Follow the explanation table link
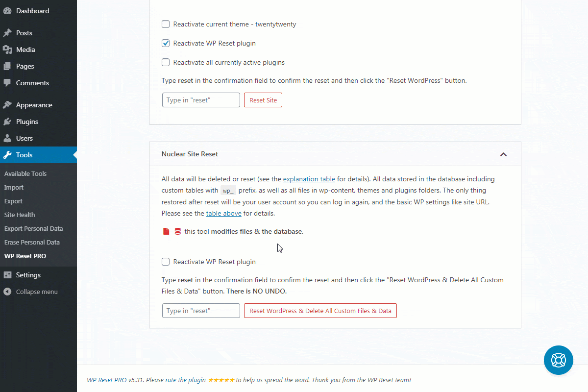 click(x=309, y=179)
